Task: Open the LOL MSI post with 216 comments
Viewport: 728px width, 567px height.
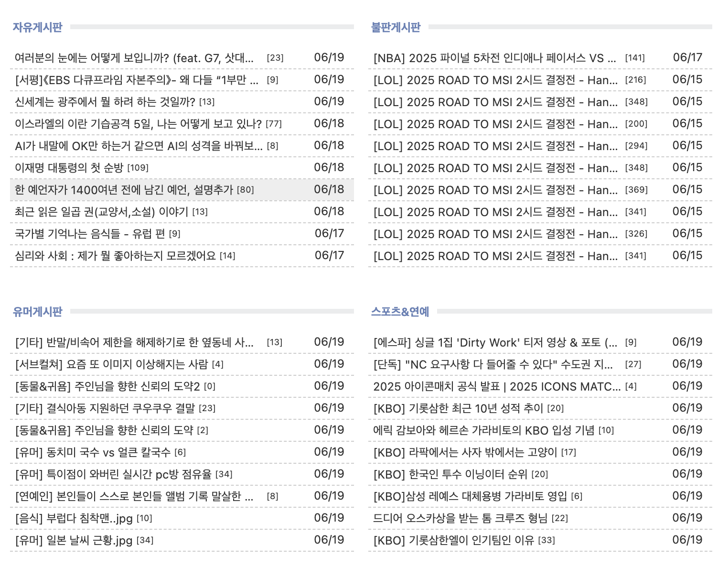Action: tap(495, 80)
